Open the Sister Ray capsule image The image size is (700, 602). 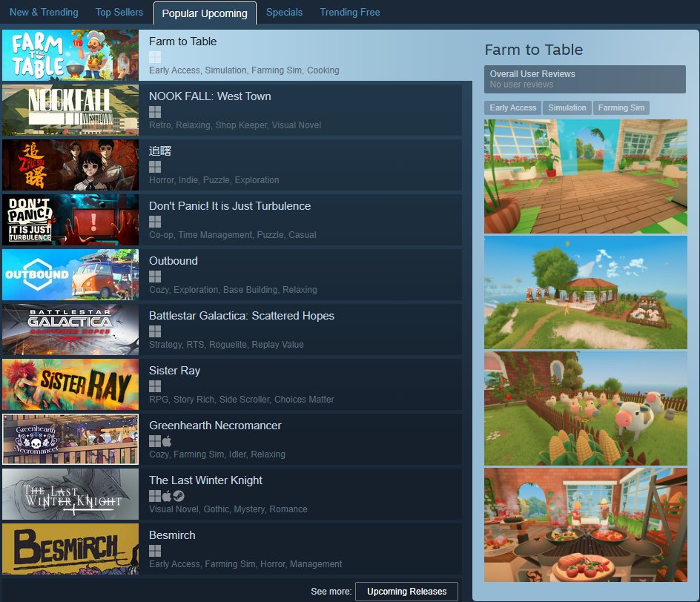point(70,385)
